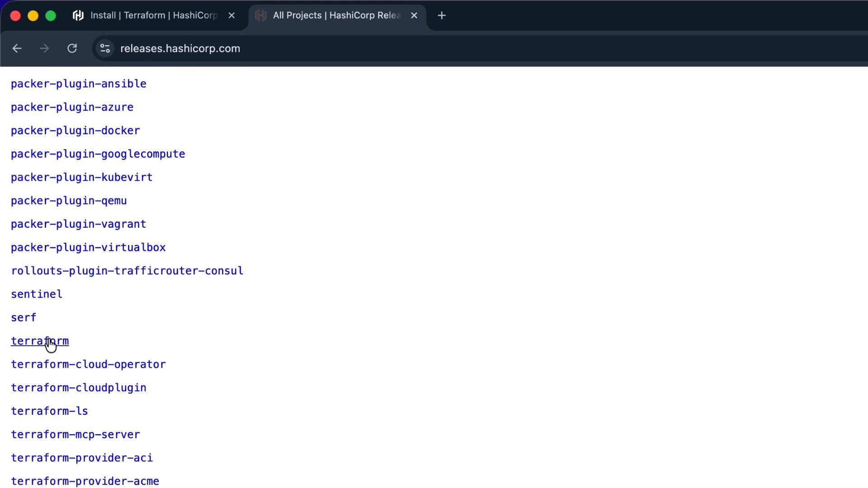Open the serf project link
Image resolution: width=868 pixels, height=488 pixels.
(x=24, y=318)
